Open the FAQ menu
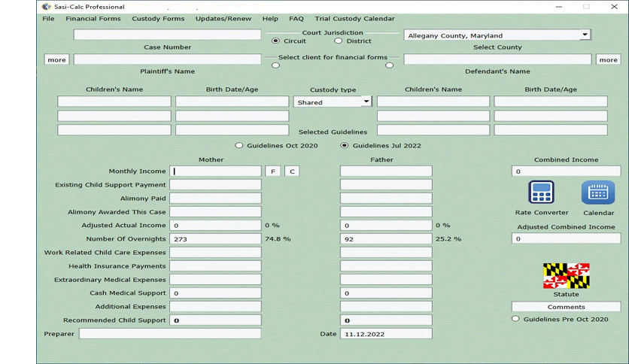 (x=296, y=19)
